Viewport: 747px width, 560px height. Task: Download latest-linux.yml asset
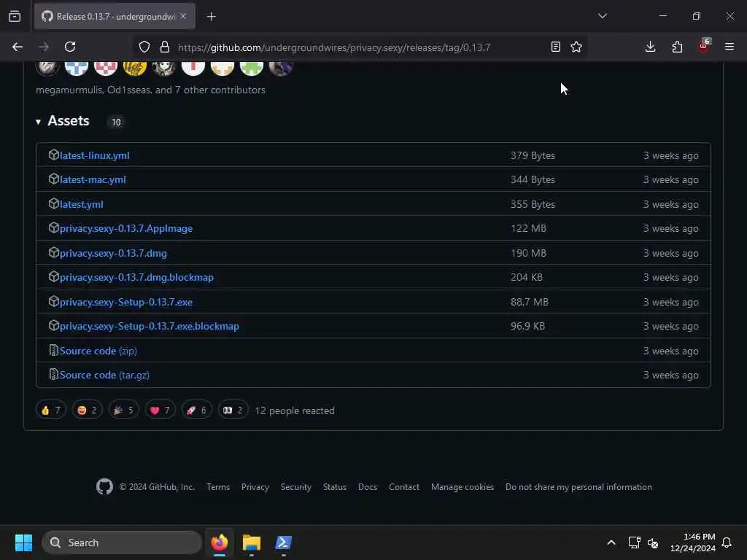[x=94, y=155]
